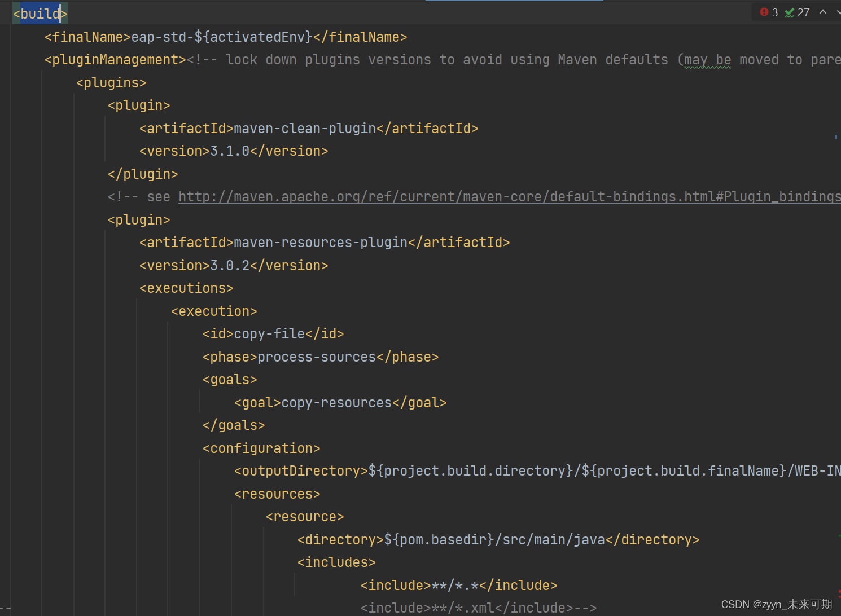This screenshot has height=616, width=841.
Task: Open the maven.apache.org default-bindings link
Action: click(510, 197)
